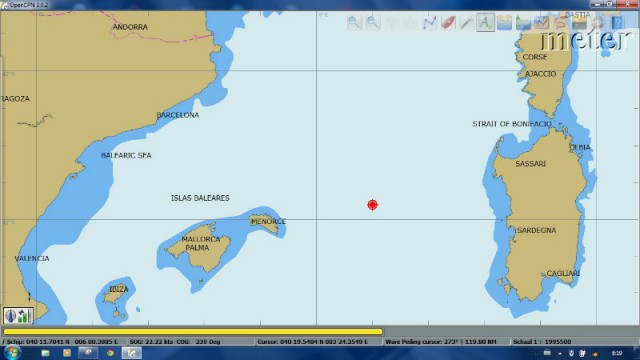Click the MENORCE island label
This screenshot has width=640, height=360.
tap(268, 221)
